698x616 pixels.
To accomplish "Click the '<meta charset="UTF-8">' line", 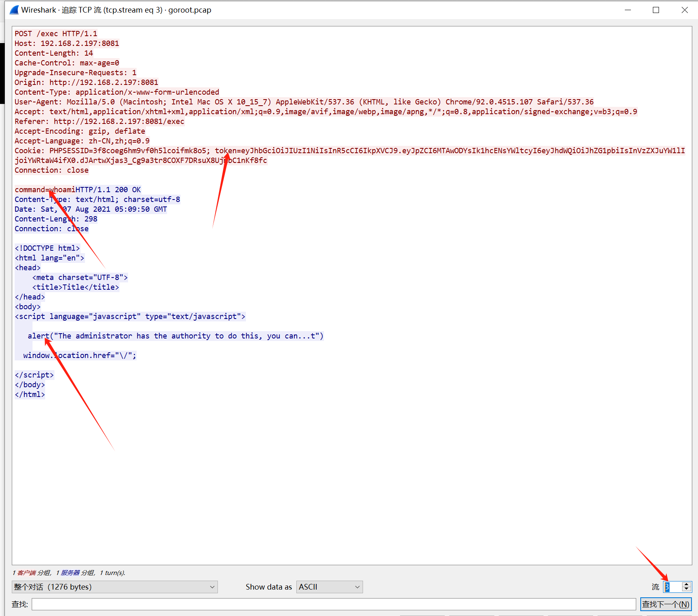I will point(80,278).
